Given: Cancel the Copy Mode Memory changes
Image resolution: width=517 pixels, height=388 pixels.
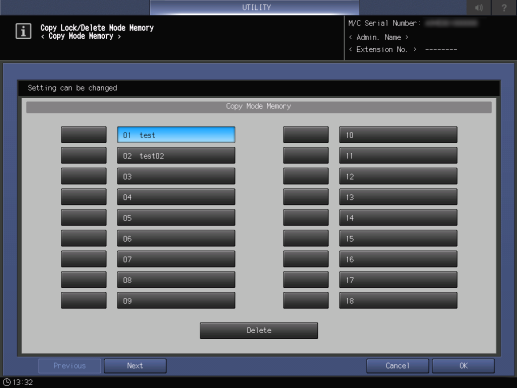Looking at the screenshot, I should [397, 366].
